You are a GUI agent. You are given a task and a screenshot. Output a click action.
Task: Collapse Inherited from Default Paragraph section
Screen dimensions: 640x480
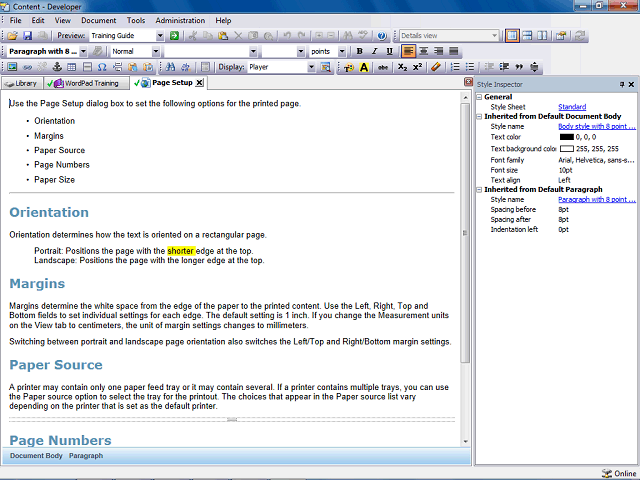point(480,190)
